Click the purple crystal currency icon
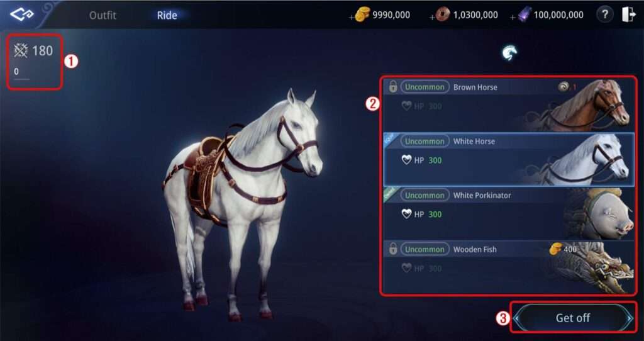644x341 pixels. 525,15
